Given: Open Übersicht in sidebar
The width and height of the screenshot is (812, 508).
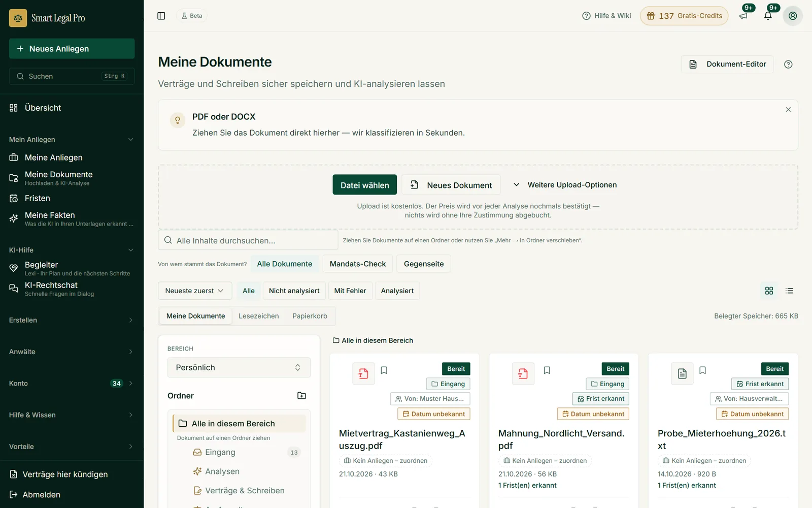Looking at the screenshot, I should point(72,108).
